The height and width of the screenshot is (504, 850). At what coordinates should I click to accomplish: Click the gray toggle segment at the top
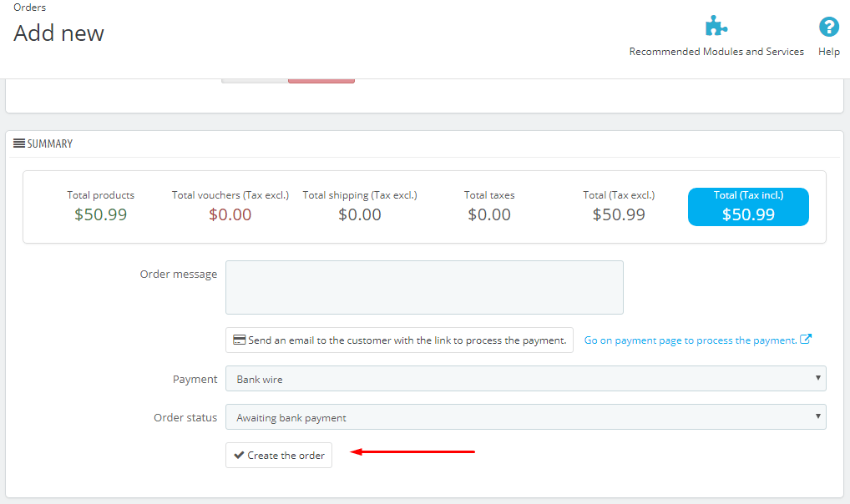pos(255,80)
